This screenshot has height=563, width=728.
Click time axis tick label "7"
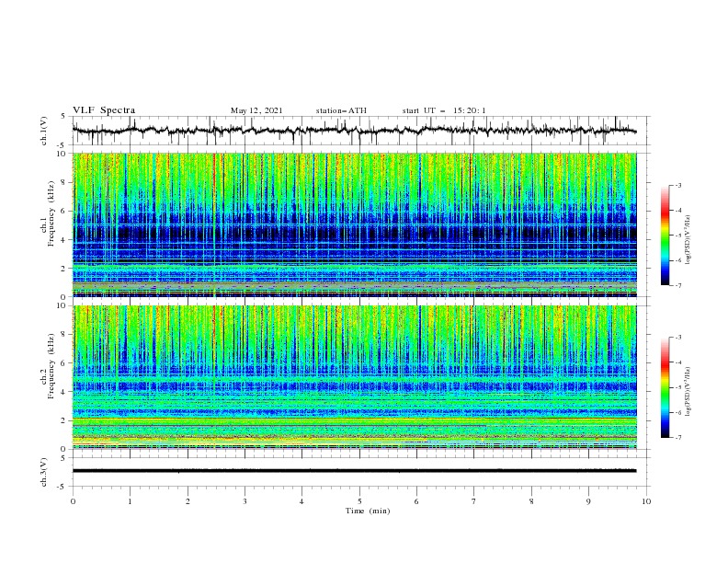coord(474,501)
